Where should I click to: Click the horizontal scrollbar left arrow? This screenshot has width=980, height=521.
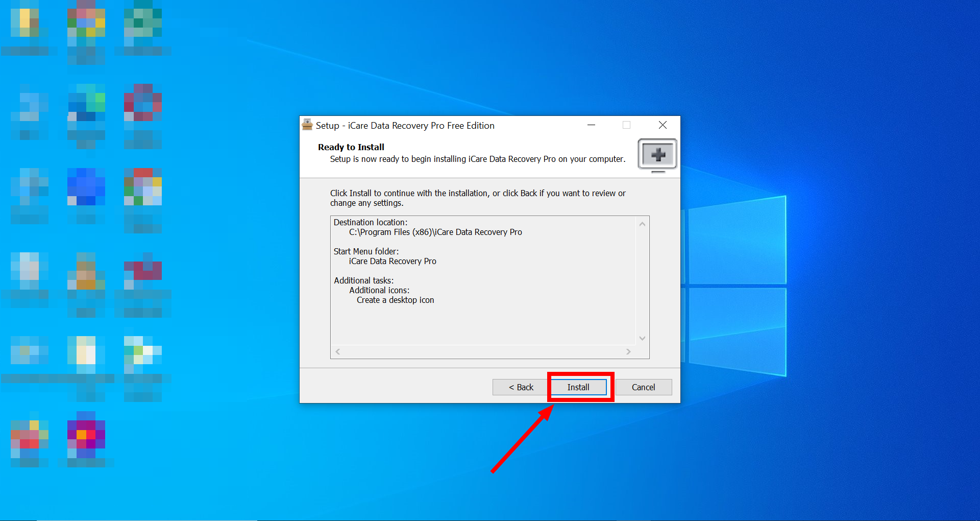(337, 351)
